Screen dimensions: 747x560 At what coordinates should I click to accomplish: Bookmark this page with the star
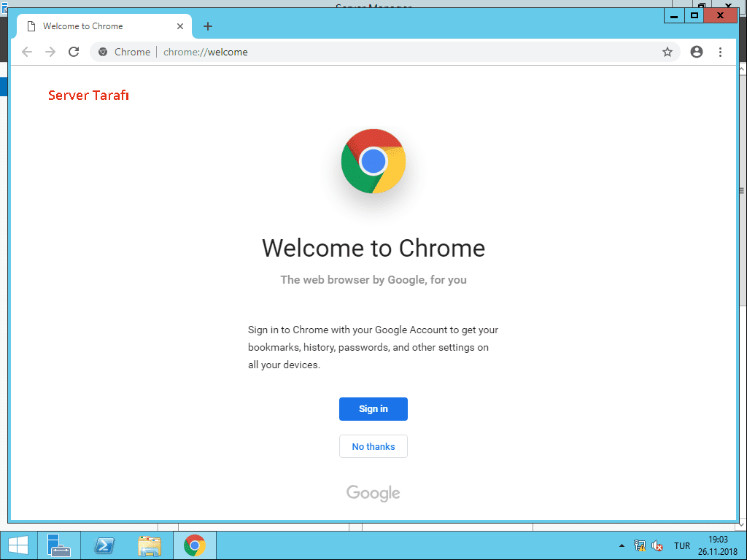tap(667, 52)
